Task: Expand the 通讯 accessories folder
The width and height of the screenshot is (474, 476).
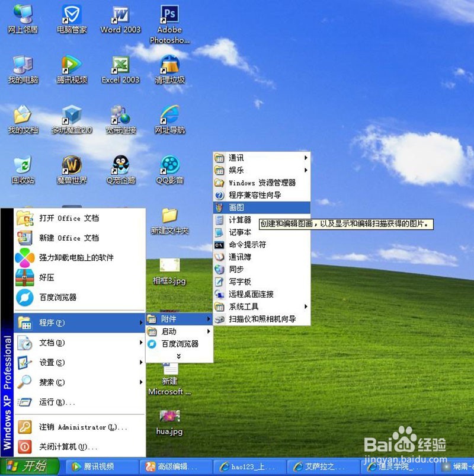Action: pos(262,158)
